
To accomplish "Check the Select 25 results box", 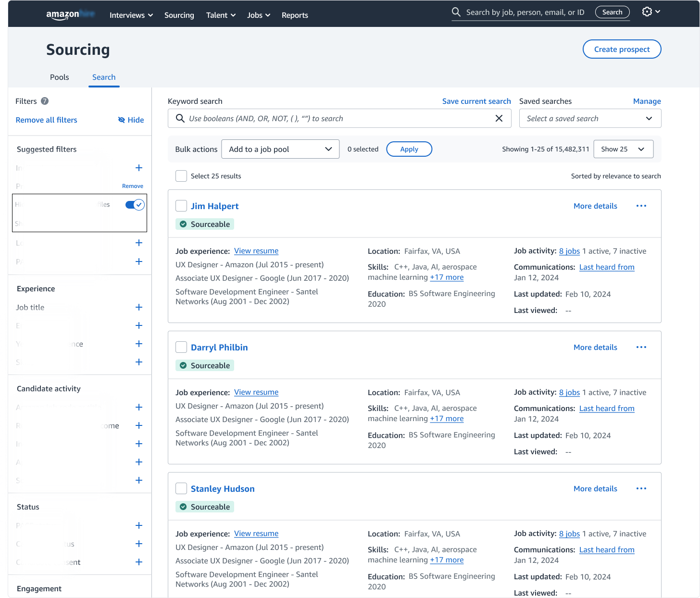I will [181, 176].
